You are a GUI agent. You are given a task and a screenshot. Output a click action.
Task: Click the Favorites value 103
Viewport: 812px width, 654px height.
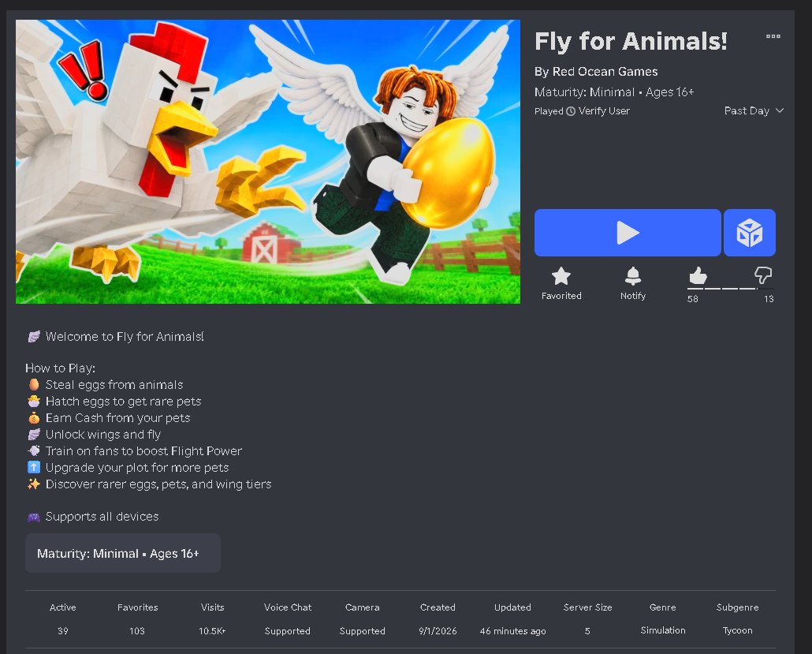pos(137,630)
